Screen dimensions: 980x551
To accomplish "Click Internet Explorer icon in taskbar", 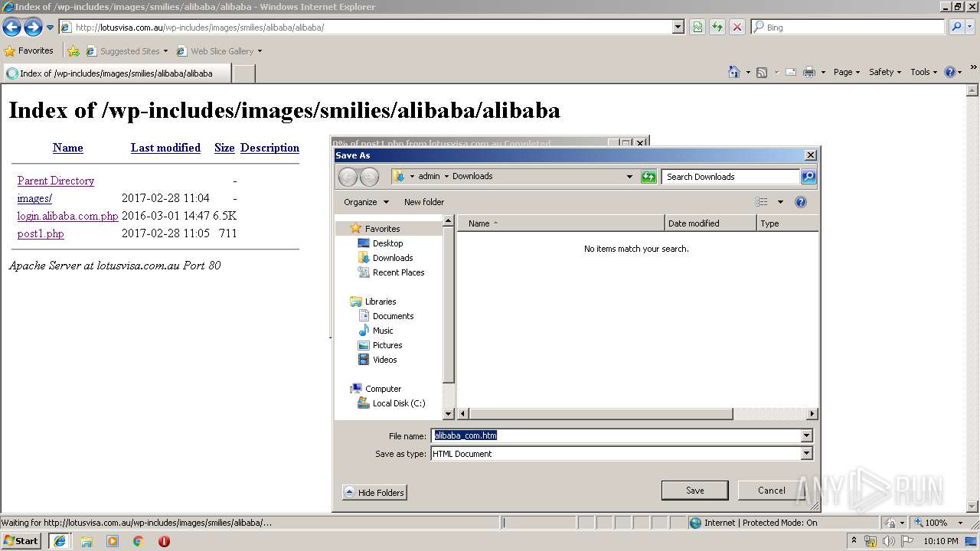I will (60, 541).
